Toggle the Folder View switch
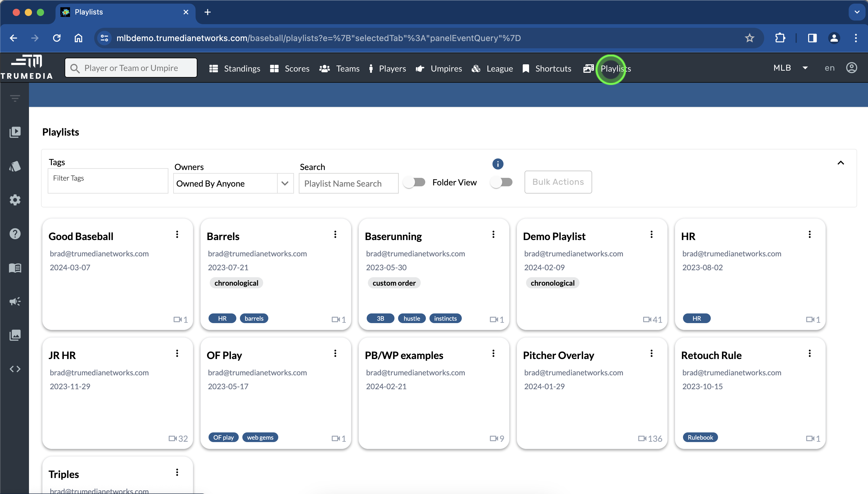This screenshot has height=494, width=868. [x=414, y=182]
